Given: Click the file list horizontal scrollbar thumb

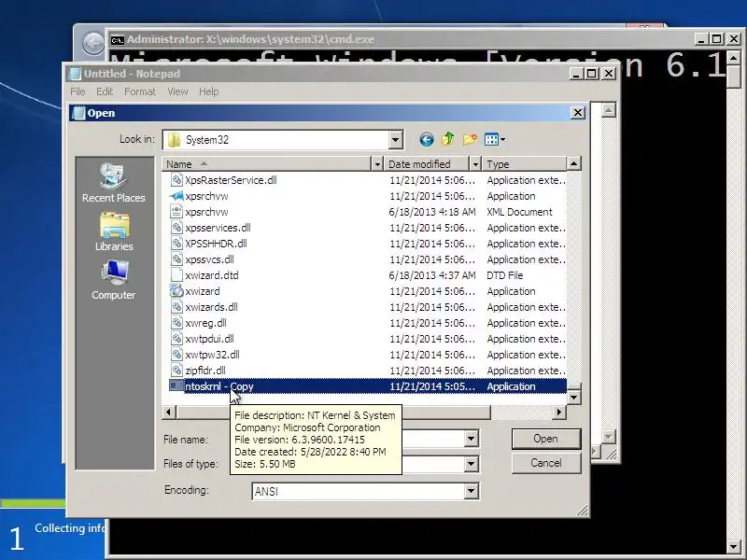Looking at the screenshot, I should click(333, 412).
